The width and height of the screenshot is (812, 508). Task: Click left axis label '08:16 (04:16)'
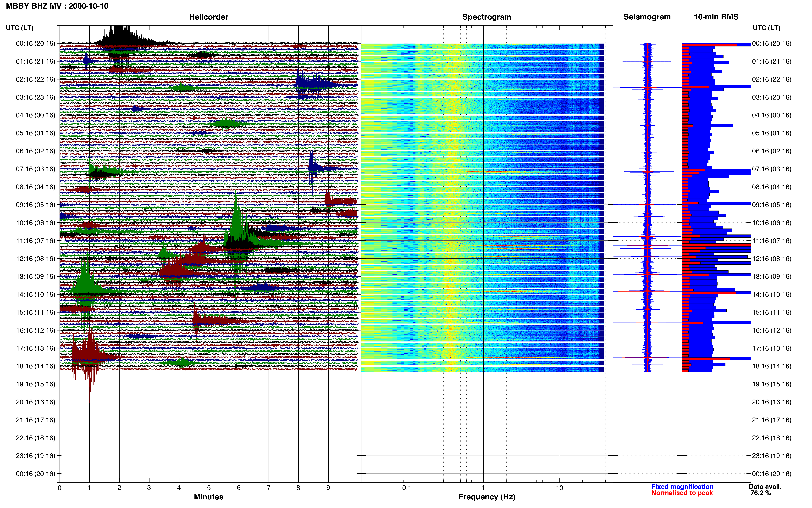[x=36, y=187]
